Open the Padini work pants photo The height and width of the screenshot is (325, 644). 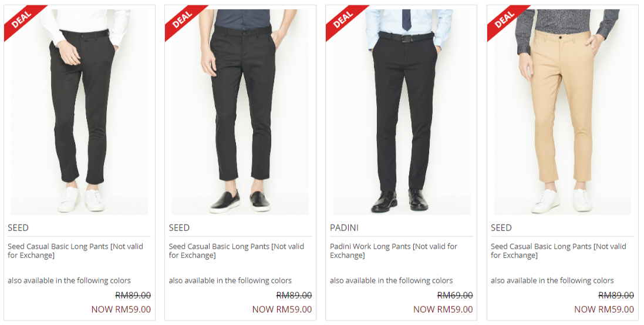click(402, 112)
